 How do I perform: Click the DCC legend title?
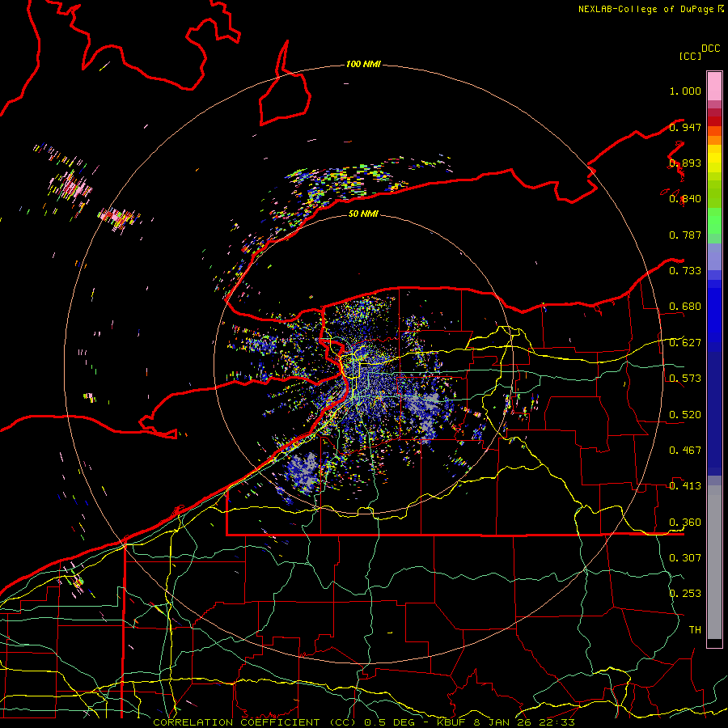[710, 49]
